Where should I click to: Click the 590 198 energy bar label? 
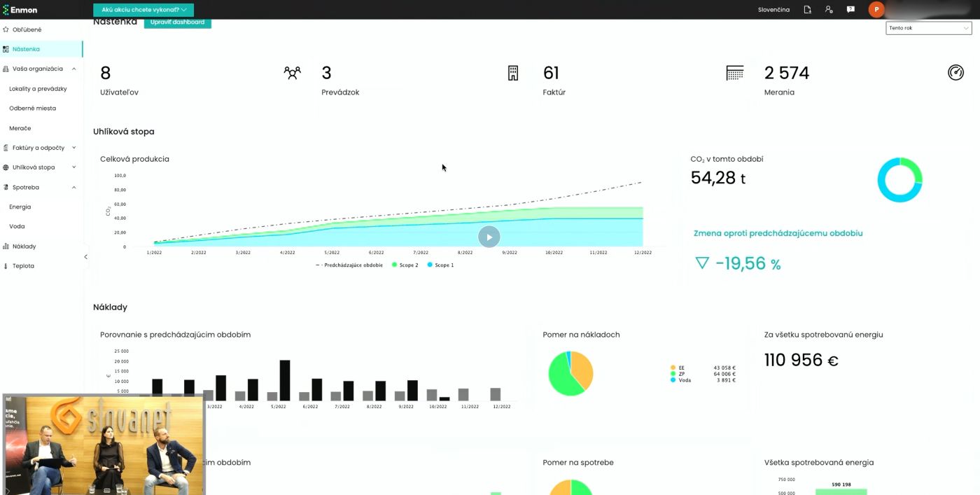coord(841,484)
